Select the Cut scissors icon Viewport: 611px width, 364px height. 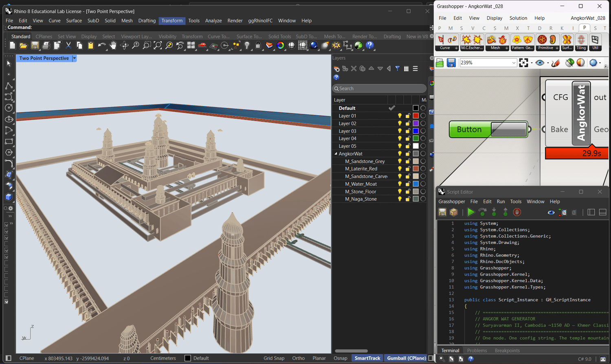coord(68,46)
